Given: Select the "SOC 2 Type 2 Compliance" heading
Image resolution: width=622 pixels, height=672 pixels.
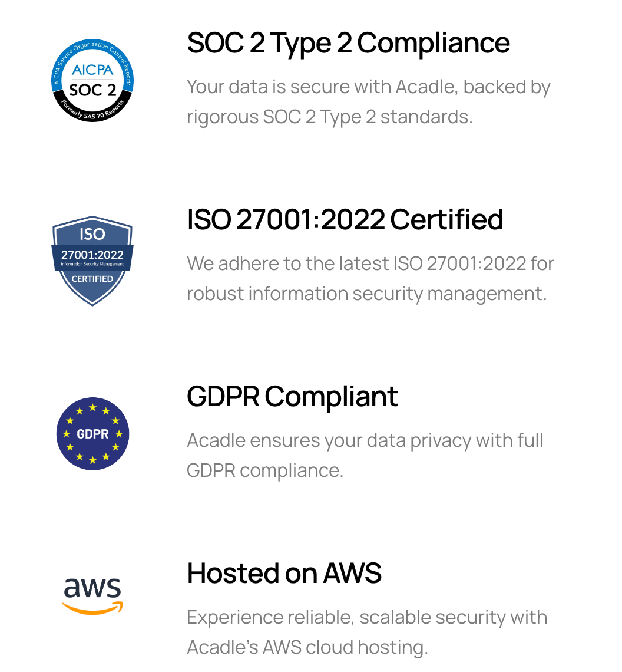Looking at the screenshot, I should click(x=348, y=43).
